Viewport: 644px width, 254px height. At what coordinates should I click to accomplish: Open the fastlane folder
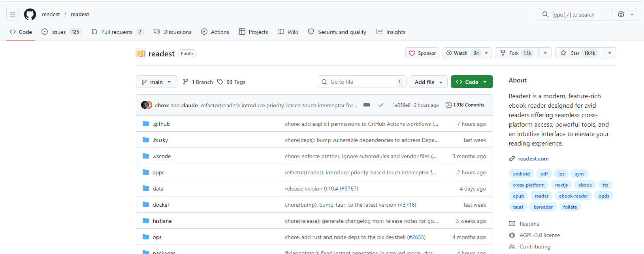coord(162,221)
